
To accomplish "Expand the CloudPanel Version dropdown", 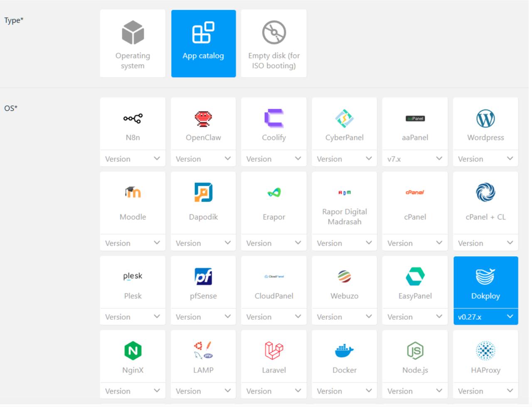I will (274, 317).
